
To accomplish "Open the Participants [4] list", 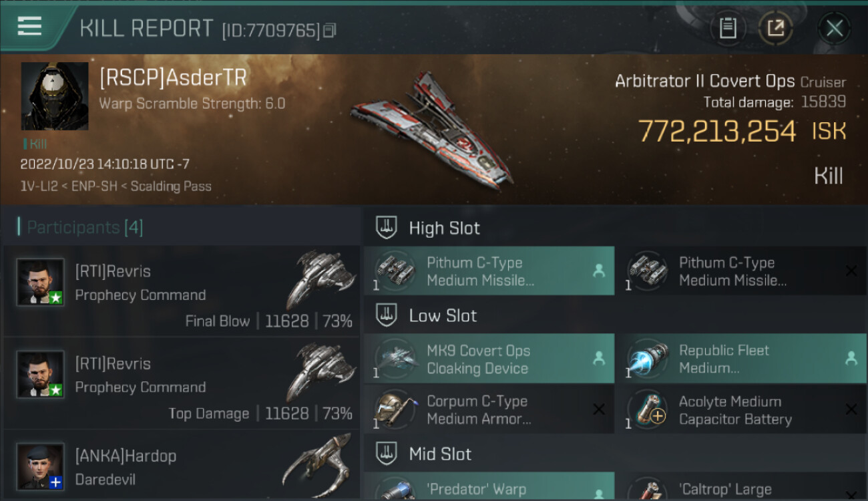I will [x=85, y=227].
